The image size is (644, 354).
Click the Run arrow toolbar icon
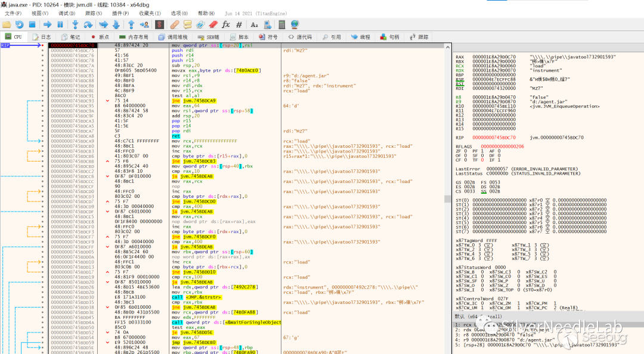(47, 24)
